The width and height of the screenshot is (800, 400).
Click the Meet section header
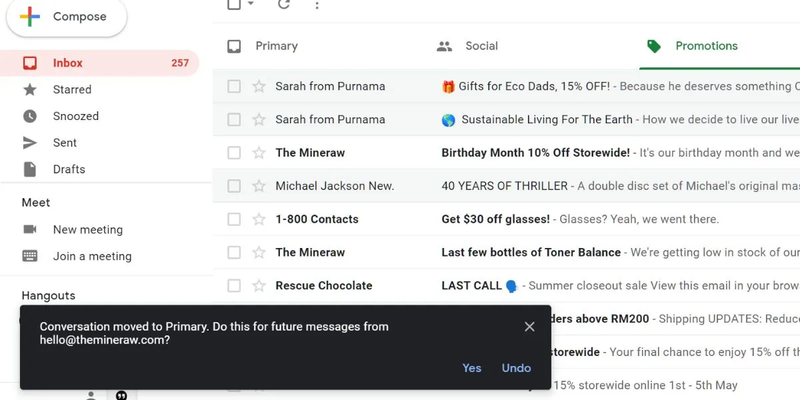click(x=36, y=203)
